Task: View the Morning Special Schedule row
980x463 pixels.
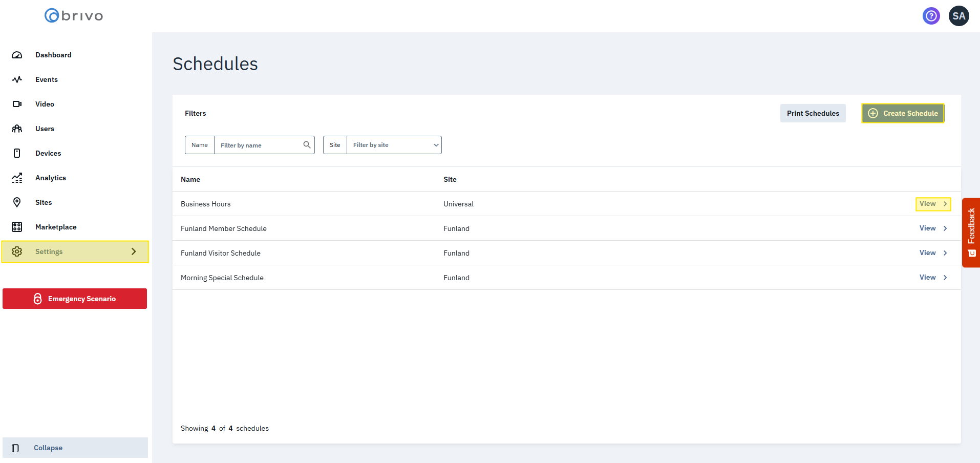Action: [x=933, y=278]
